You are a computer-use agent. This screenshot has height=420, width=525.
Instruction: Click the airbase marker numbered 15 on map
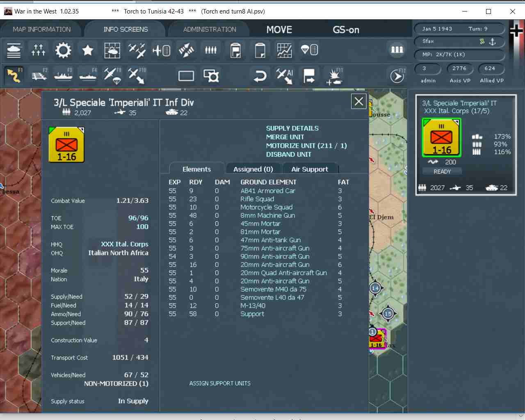pos(388,314)
